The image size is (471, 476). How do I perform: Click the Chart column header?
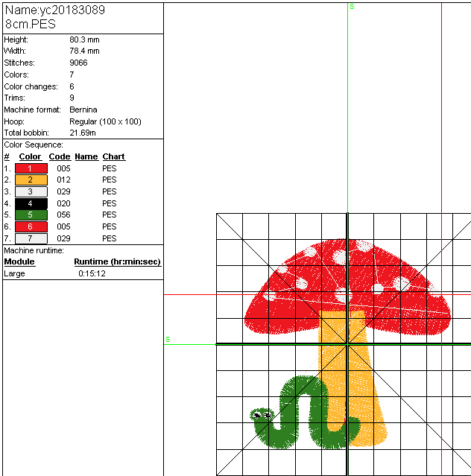click(113, 156)
